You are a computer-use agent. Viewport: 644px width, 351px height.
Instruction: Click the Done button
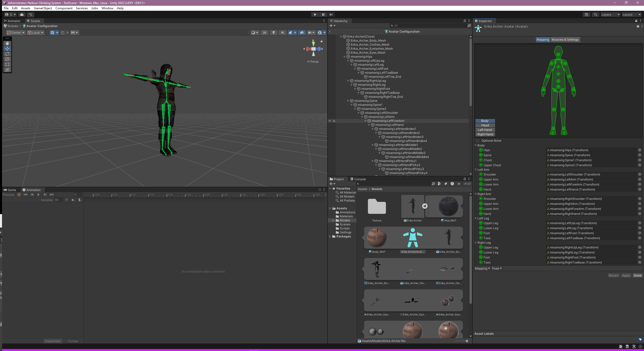(637, 275)
